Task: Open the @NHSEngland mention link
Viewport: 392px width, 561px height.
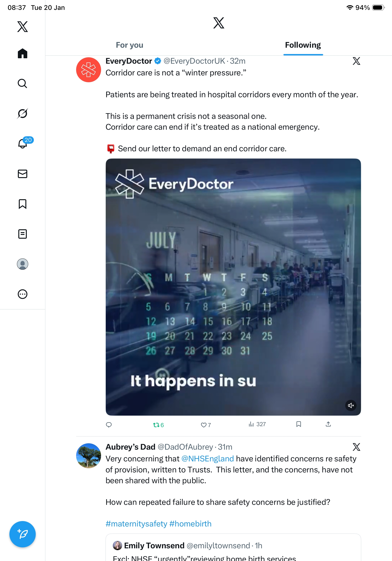Action: (x=208, y=459)
